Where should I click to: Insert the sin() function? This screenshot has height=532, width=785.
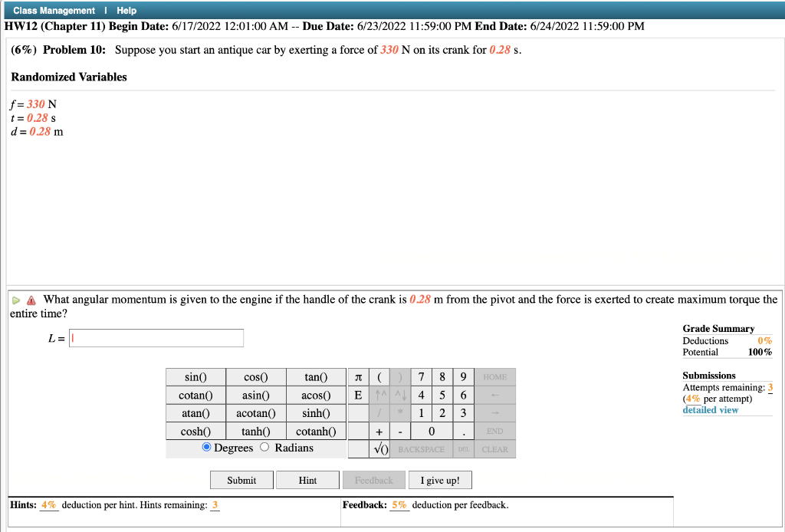[195, 376]
